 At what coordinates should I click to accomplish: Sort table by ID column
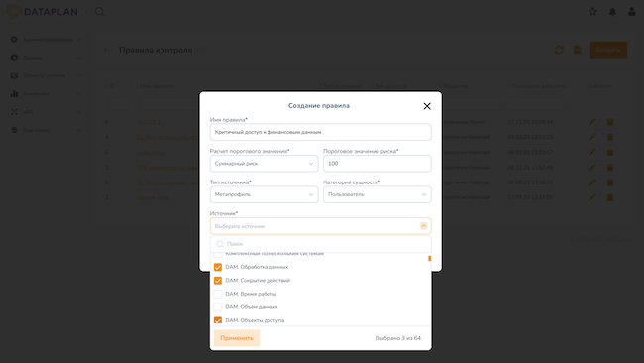pyautogui.click(x=109, y=86)
